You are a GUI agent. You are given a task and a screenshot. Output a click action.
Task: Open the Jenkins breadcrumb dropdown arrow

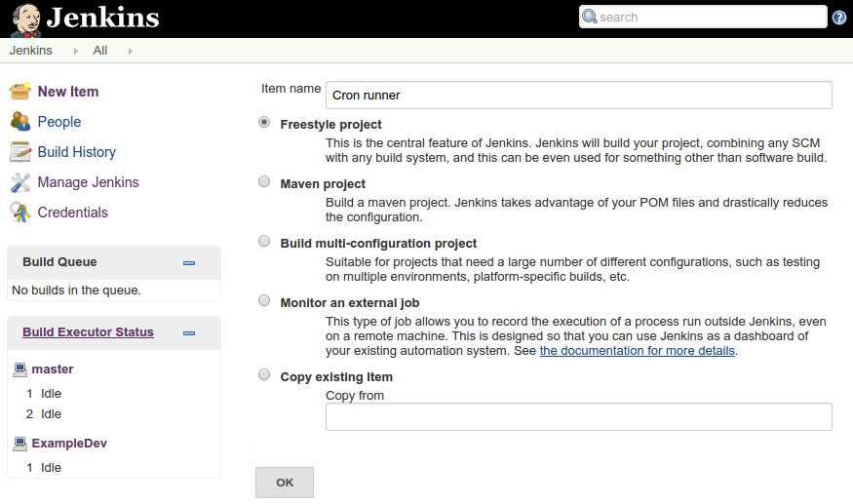click(x=76, y=51)
